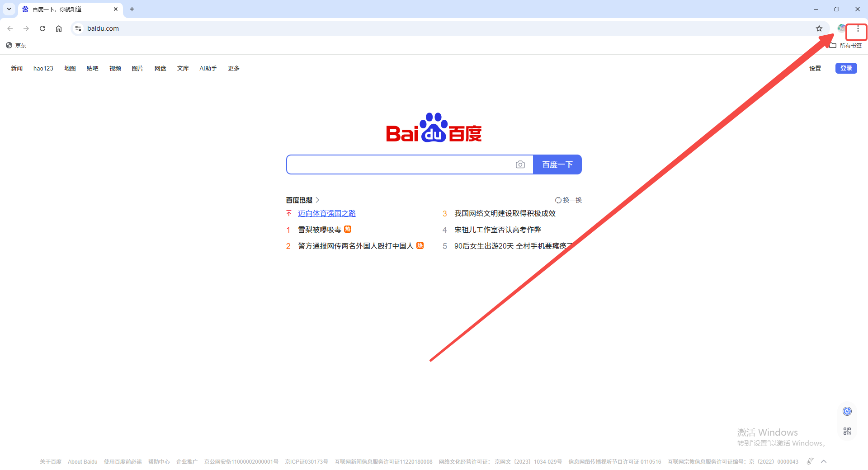Show the QR code floating icon
Image resolution: width=868 pixels, height=470 pixels.
click(x=847, y=431)
